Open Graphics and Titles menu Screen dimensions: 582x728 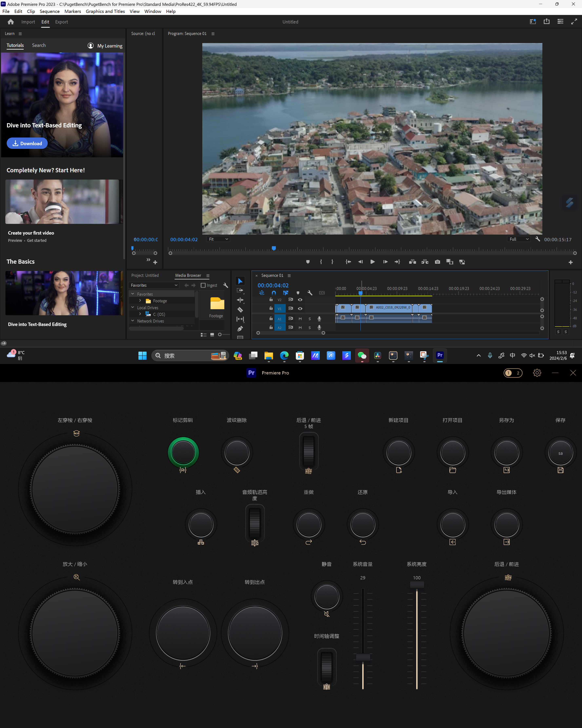tap(105, 11)
